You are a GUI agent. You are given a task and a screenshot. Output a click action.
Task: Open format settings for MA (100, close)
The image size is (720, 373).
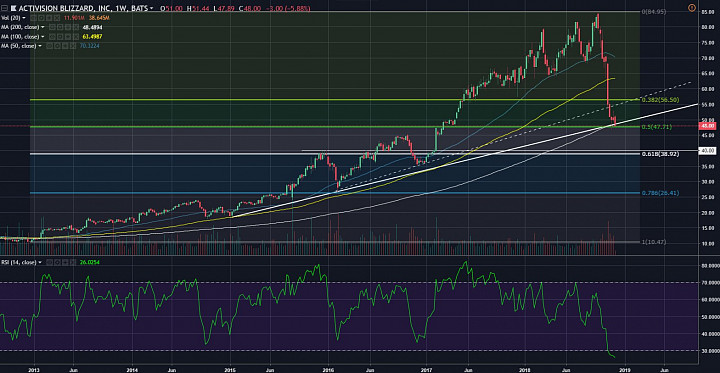click(x=60, y=37)
